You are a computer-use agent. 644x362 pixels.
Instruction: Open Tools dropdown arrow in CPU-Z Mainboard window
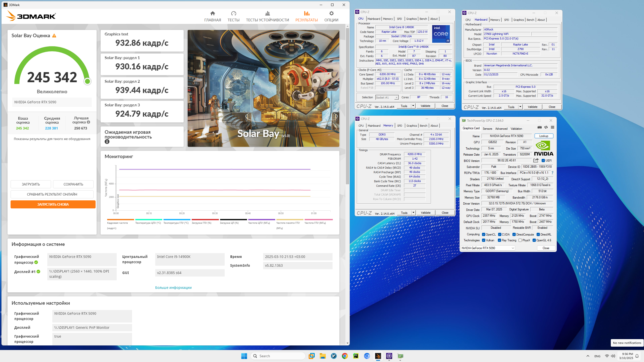[520, 107]
